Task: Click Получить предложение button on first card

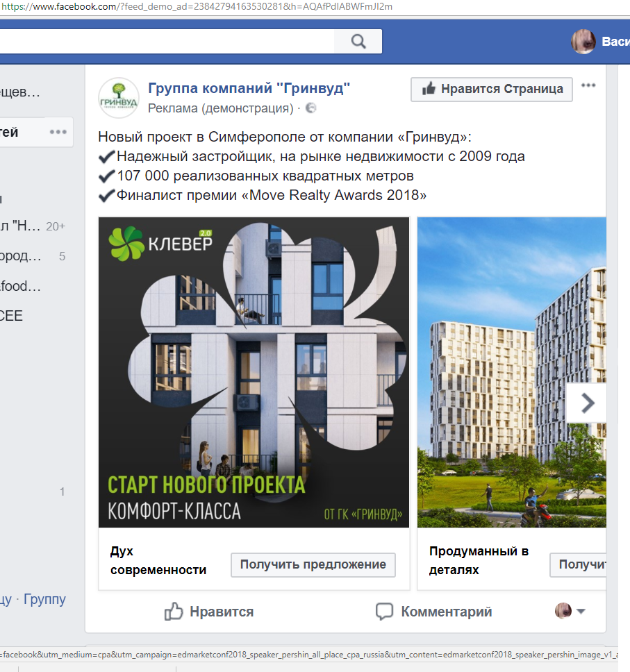Action: (x=313, y=564)
